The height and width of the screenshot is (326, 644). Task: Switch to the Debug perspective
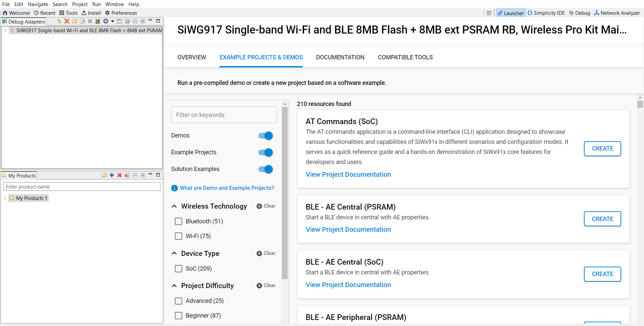pos(579,13)
